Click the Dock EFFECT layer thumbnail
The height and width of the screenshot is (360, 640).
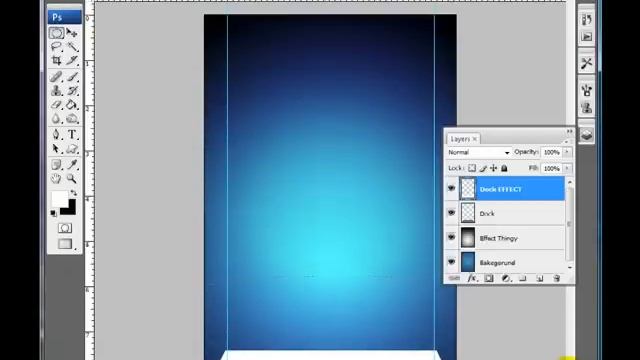point(468,189)
